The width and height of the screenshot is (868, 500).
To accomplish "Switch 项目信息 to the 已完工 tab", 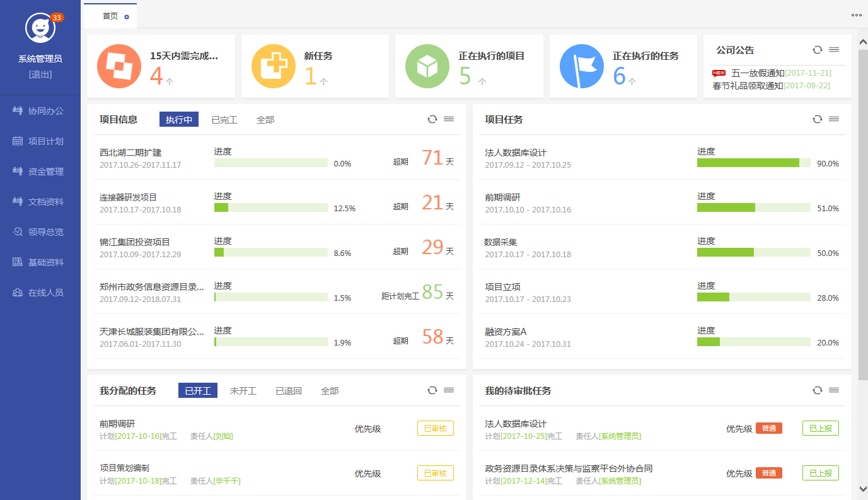I will pyautogui.click(x=224, y=120).
